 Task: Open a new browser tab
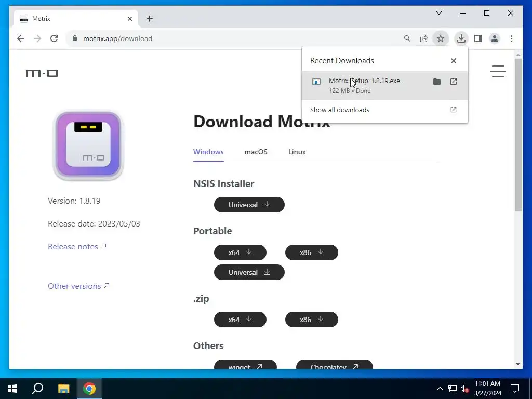coord(150,19)
